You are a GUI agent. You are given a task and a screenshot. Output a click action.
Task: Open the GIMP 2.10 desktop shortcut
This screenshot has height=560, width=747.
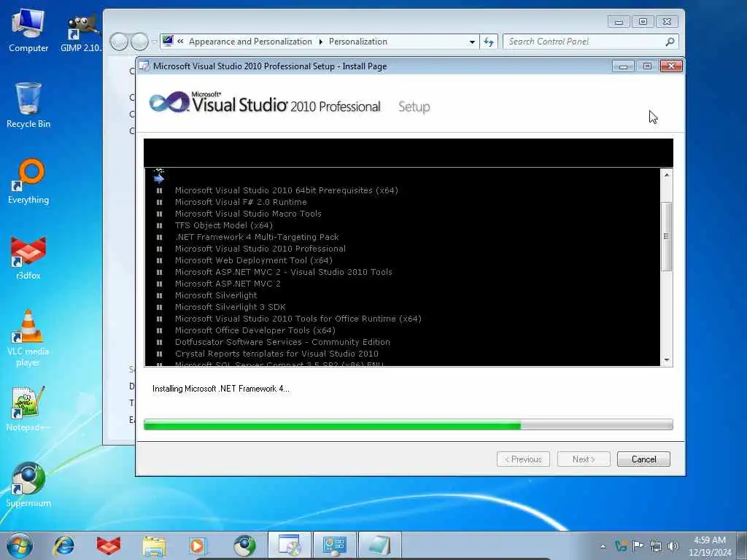tap(81, 32)
